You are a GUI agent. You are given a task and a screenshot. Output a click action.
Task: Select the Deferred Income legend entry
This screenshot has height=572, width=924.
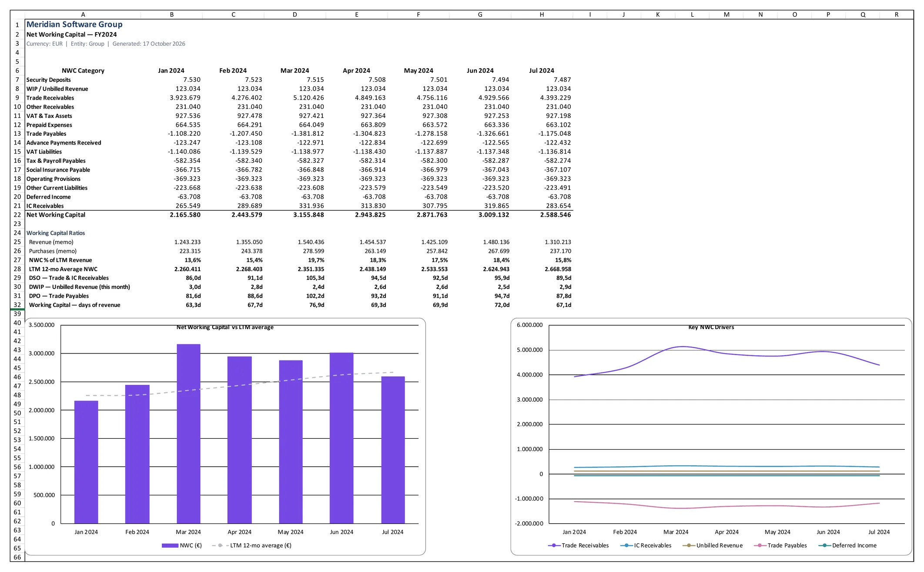(847, 545)
